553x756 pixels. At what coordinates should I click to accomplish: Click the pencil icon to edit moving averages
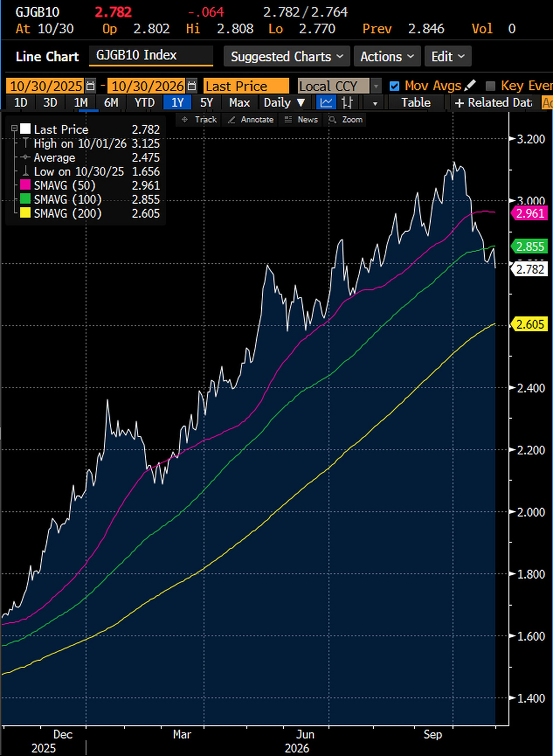tap(470, 85)
